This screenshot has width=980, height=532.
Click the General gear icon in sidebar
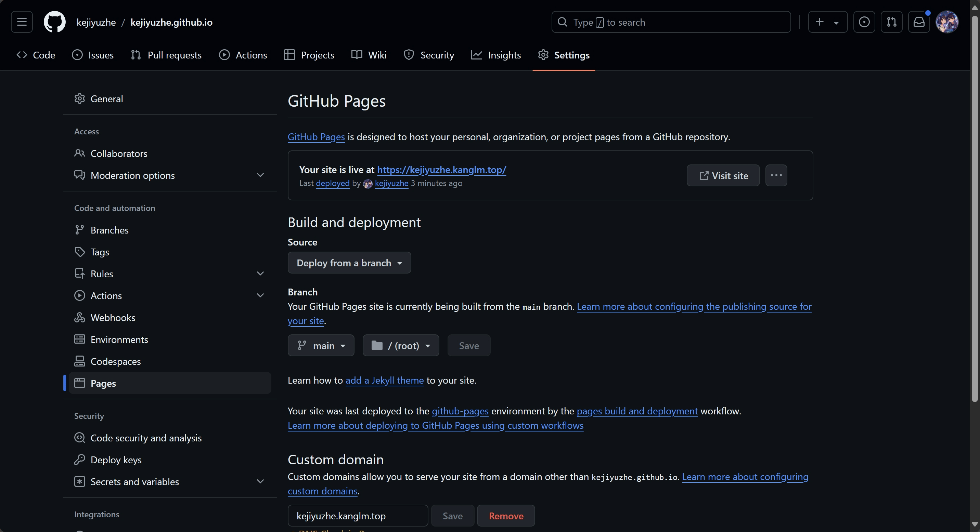(79, 99)
